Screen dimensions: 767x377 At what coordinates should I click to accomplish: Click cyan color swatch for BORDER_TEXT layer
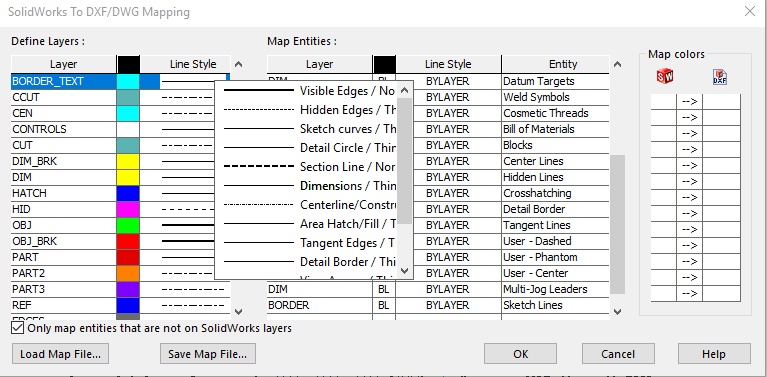point(128,81)
